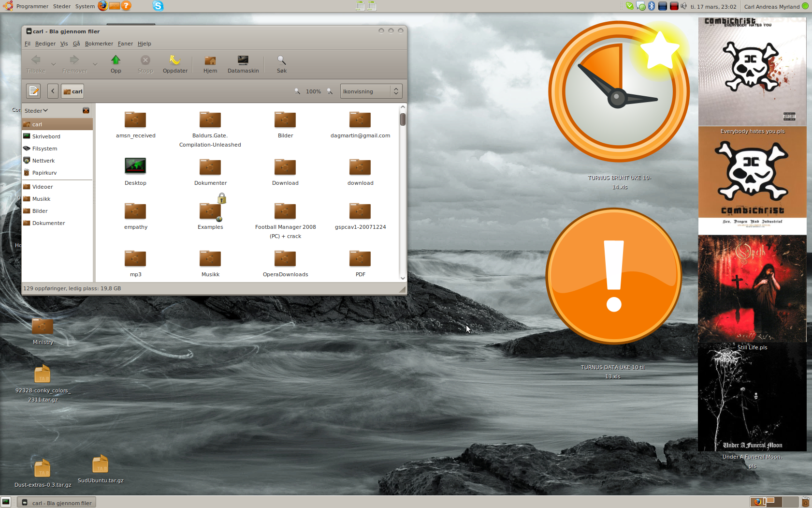The image size is (812, 508).
Task: Click the path bar left arrow
Action: (53, 91)
